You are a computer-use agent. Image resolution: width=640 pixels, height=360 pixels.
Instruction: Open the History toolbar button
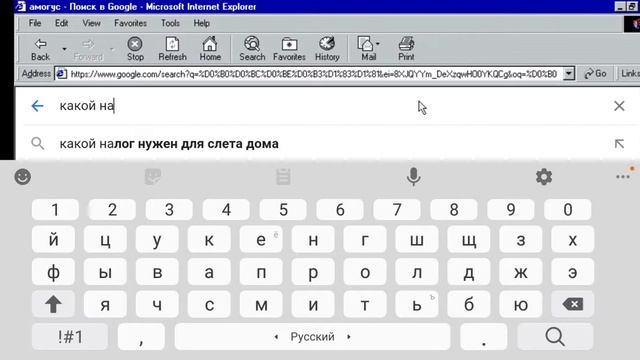pyautogui.click(x=327, y=49)
